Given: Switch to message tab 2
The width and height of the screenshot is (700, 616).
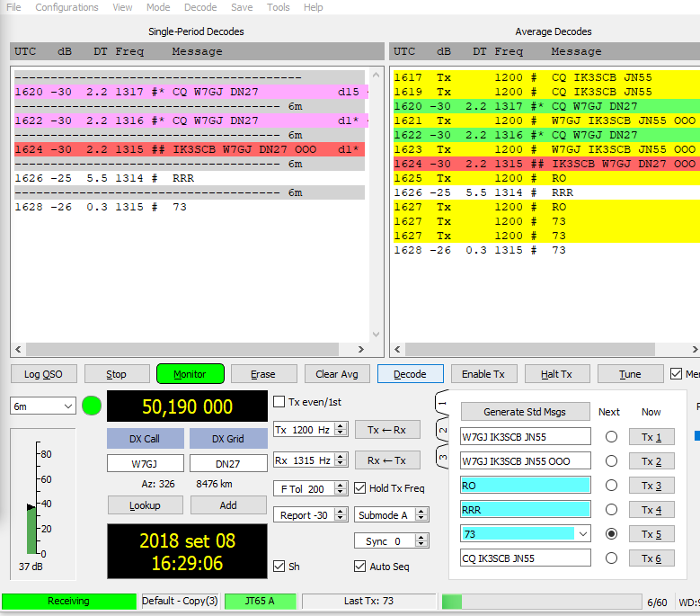Looking at the screenshot, I should point(443,430).
